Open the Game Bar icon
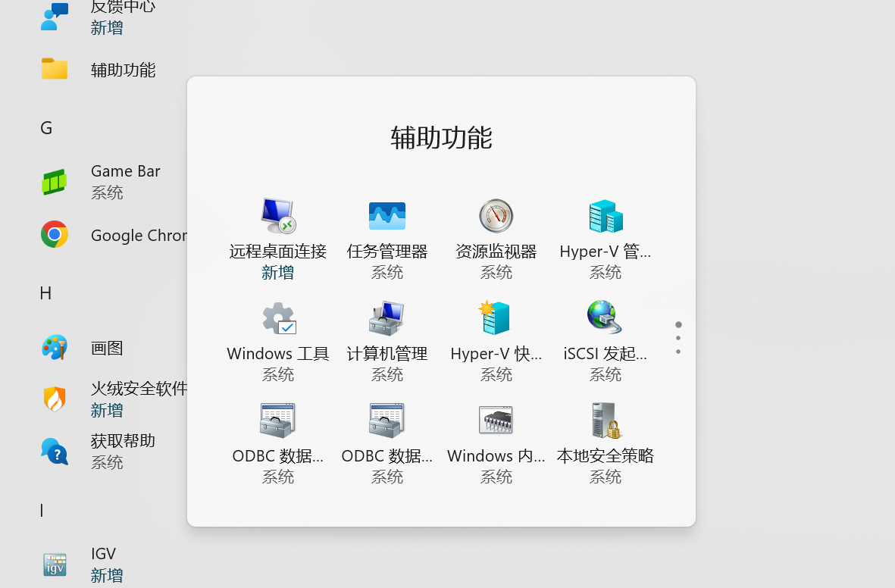The height and width of the screenshot is (588, 895). (55, 182)
